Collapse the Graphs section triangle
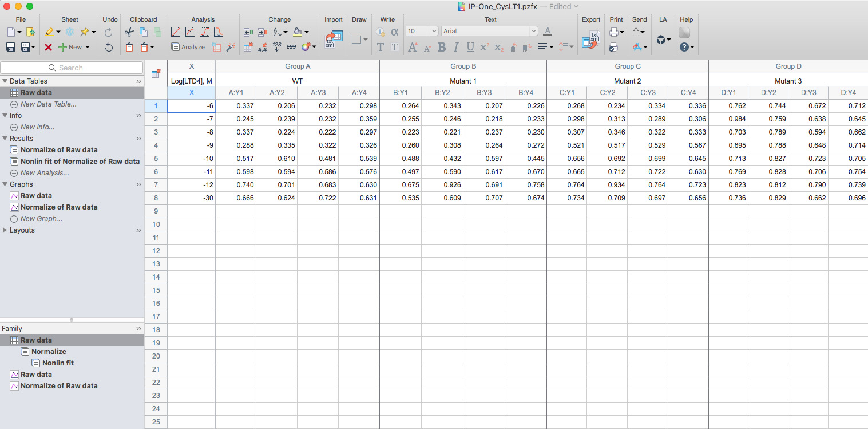Image resolution: width=868 pixels, height=429 pixels. 5,184
